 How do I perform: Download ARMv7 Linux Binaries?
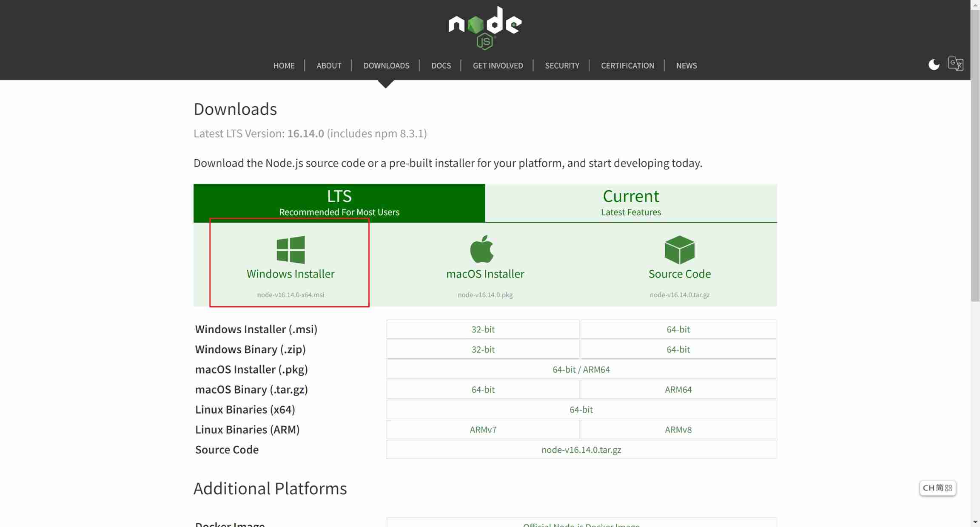click(x=483, y=430)
